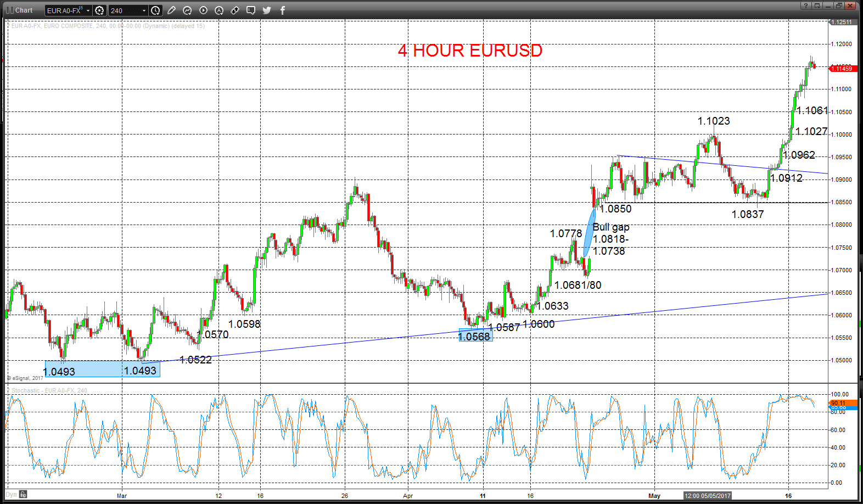Screen dimensions: 863x504
Task: Click the 1.0633 price label
Action: click(x=552, y=306)
